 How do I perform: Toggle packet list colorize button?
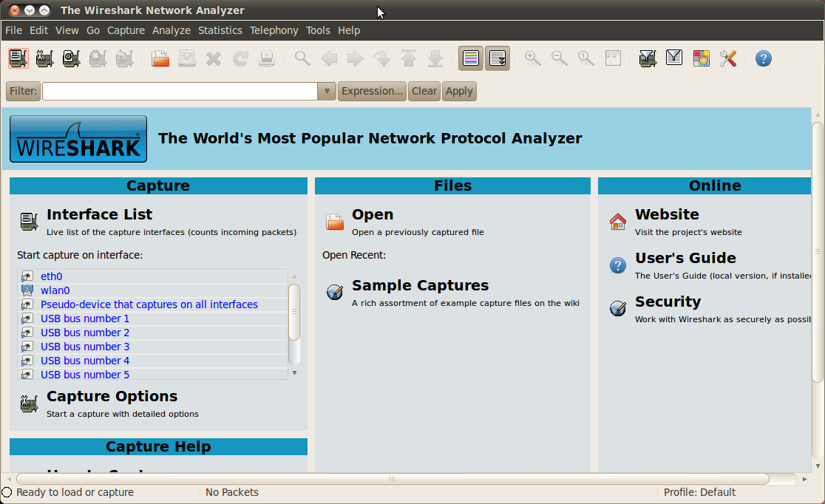click(x=471, y=58)
